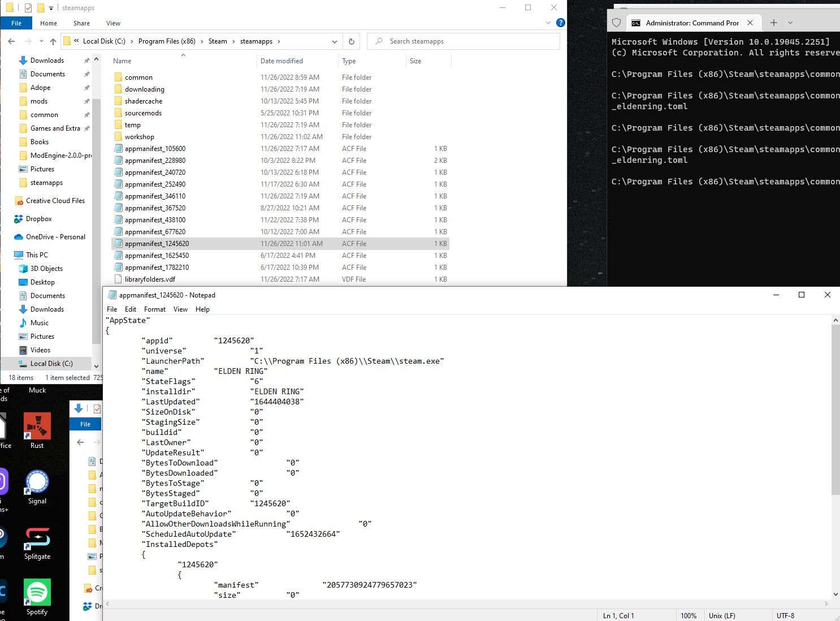Click Notepad vertical scrollbar thumb

[x=835, y=409]
